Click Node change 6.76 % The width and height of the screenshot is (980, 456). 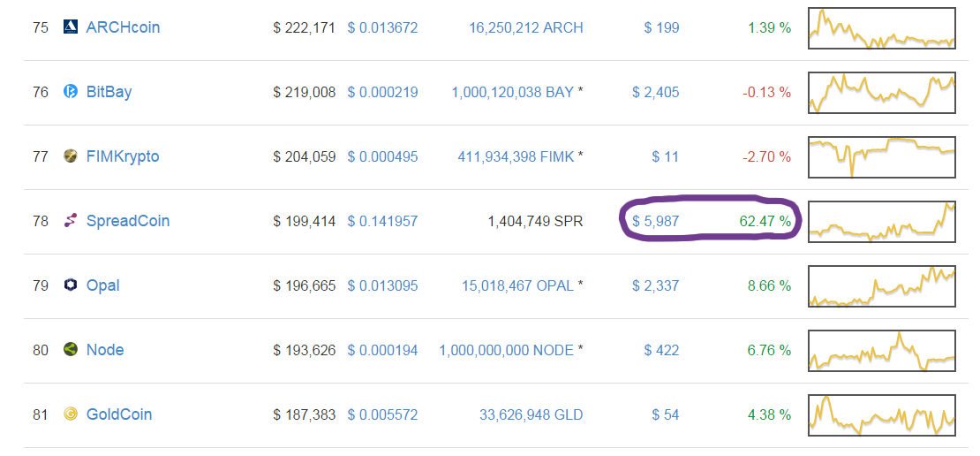[x=769, y=350]
